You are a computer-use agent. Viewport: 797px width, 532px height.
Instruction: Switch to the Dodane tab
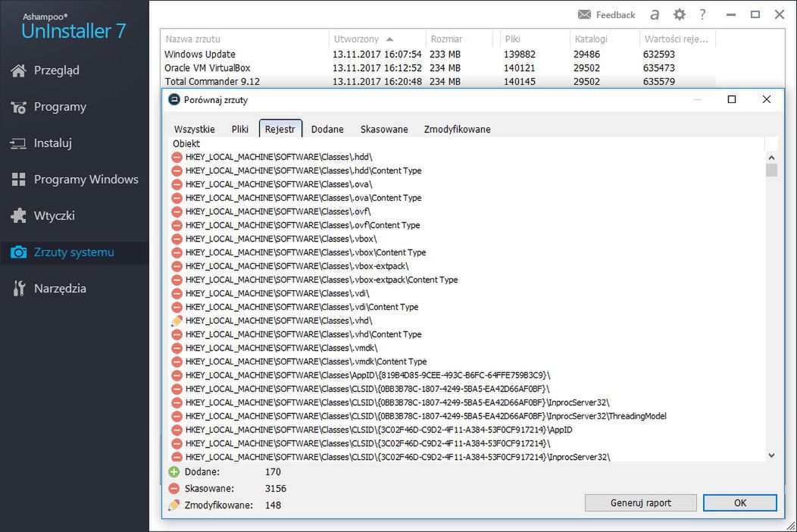[x=327, y=129]
